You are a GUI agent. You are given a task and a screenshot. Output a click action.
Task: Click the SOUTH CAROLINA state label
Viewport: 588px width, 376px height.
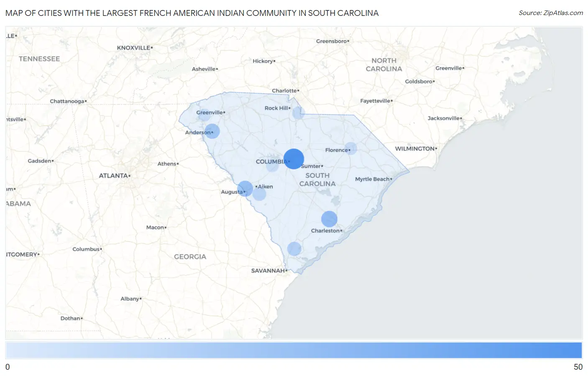tap(317, 179)
